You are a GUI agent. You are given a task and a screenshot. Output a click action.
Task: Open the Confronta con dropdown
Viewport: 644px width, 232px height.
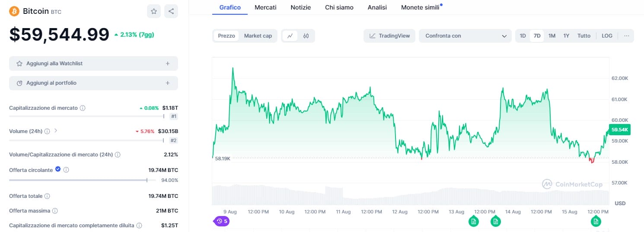point(465,36)
